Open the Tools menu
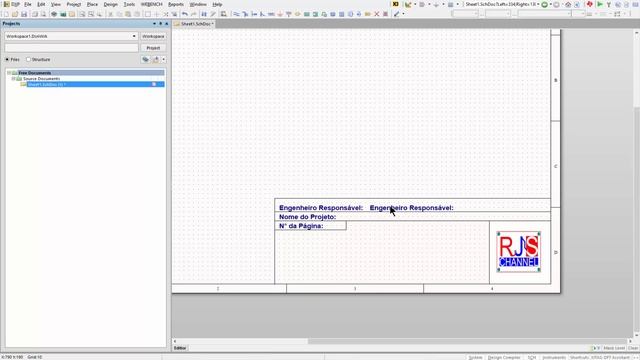 [x=129, y=4]
